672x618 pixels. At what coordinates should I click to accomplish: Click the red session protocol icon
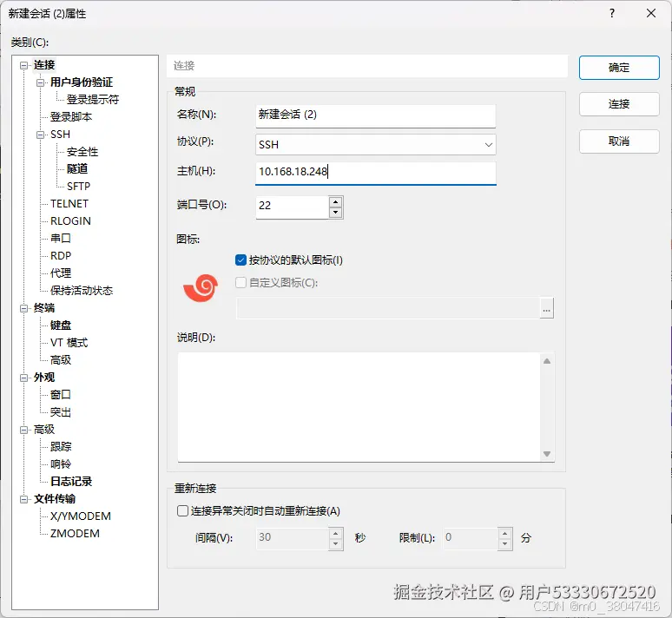201,288
